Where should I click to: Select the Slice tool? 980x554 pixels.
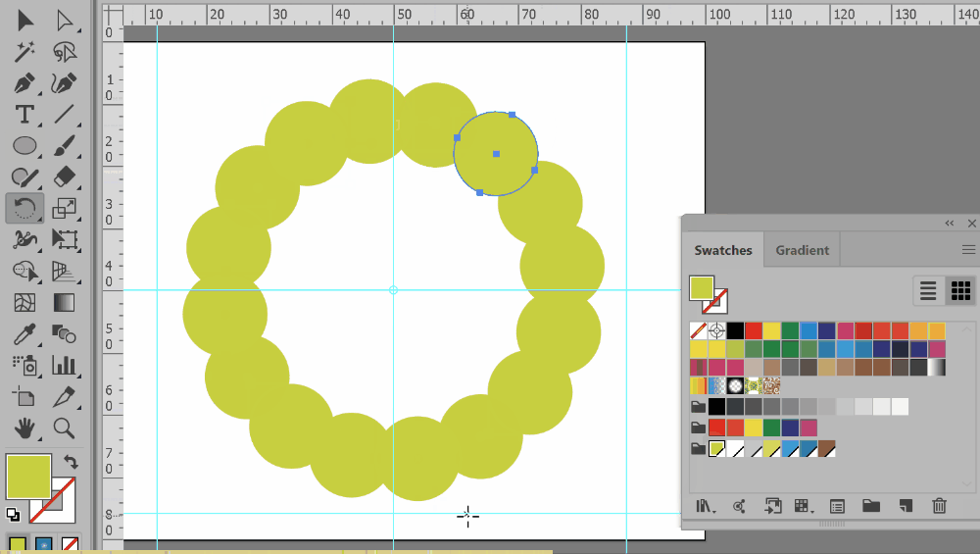click(64, 396)
